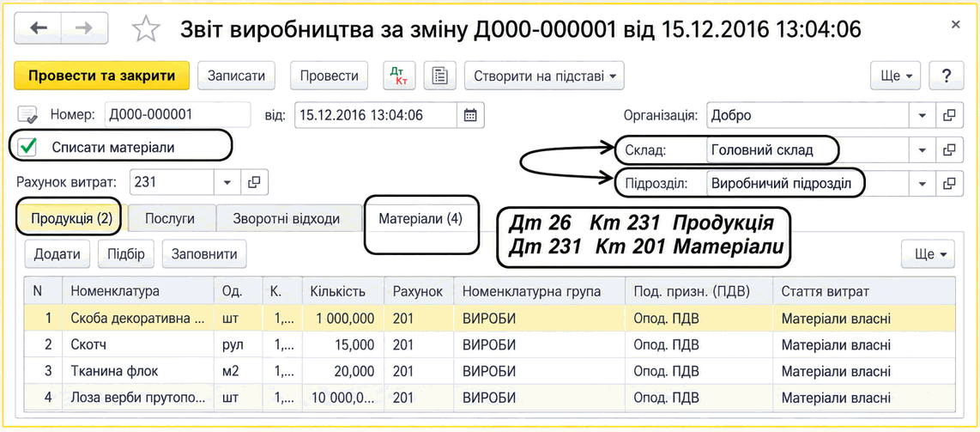This screenshot has width=980, height=432.
Task: Switch to the Зворотні відходи tab
Action: [287, 220]
